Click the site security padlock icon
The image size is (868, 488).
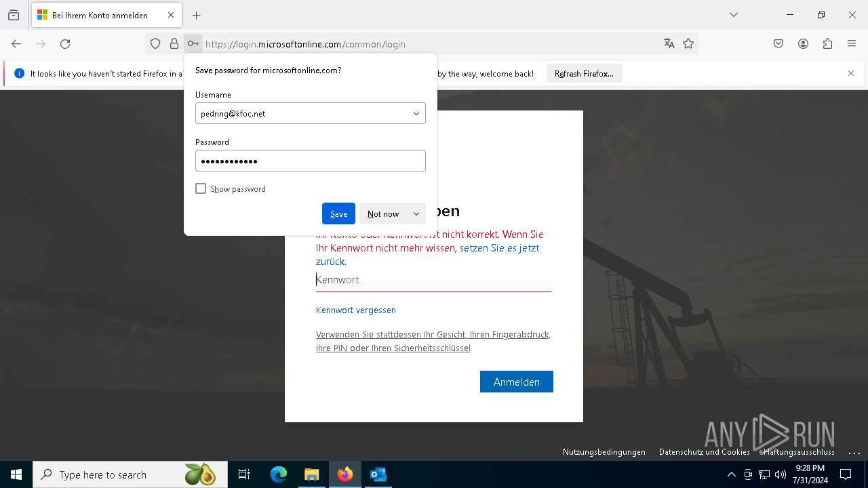coord(174,44)
